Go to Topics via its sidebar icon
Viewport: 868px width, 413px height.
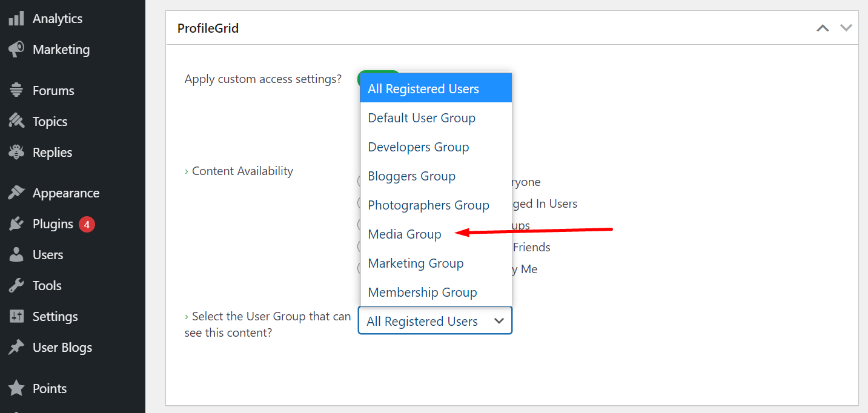(16, 122)
